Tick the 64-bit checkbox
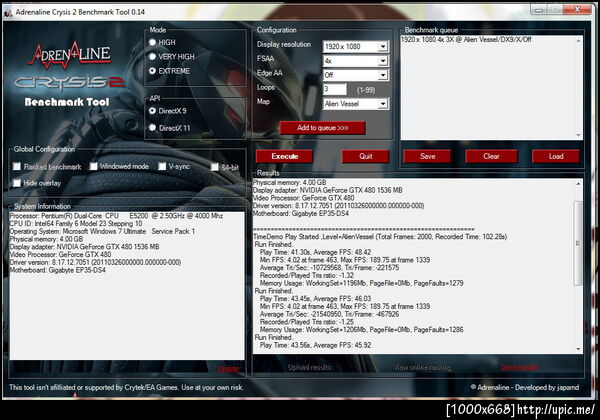 tap(215, 167)
